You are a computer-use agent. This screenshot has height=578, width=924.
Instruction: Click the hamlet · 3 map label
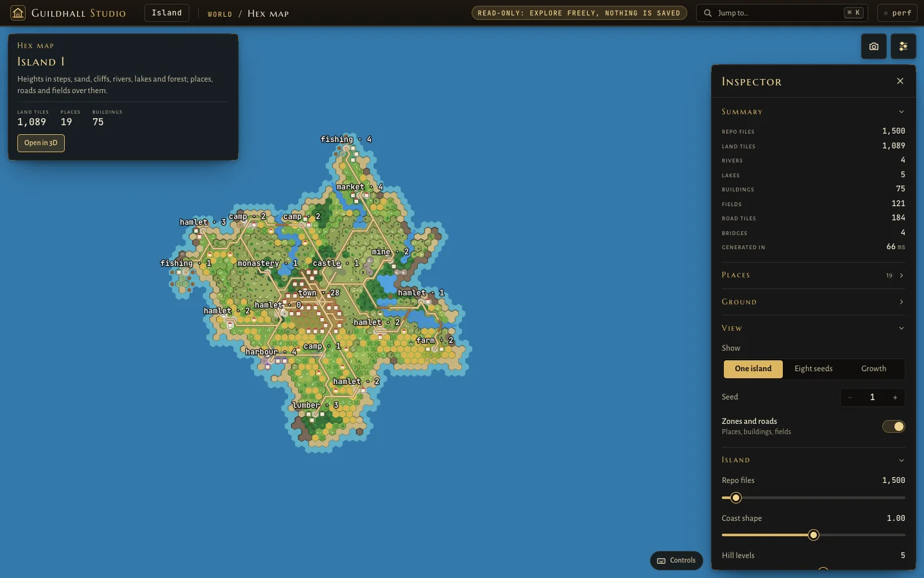pyautogui.click(x=203, y=222)
